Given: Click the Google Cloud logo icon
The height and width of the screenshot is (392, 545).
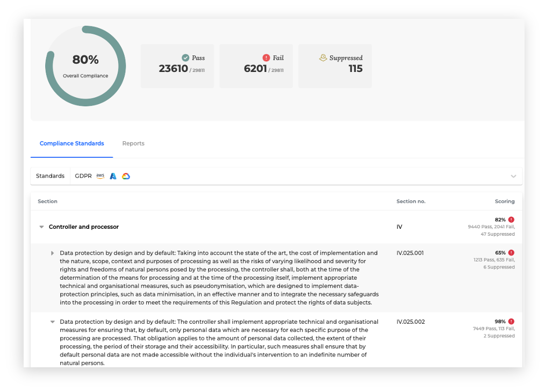Looking at the screenshot, I should (x=126, y=176).
